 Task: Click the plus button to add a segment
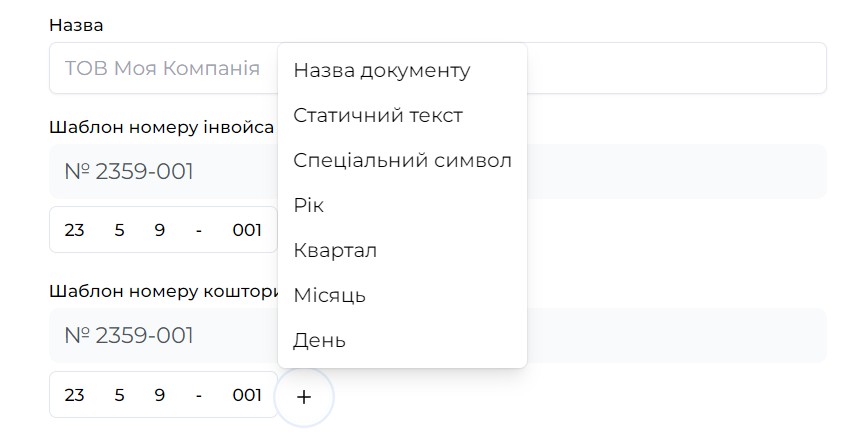(304, 397)
